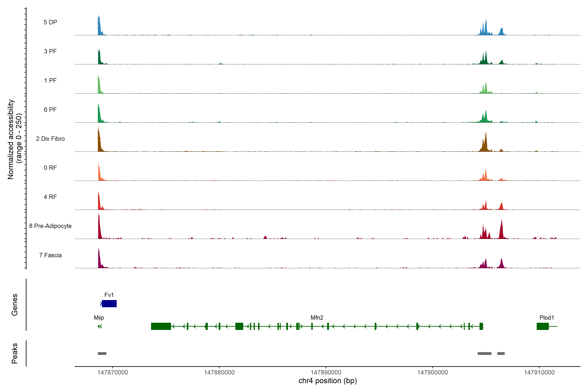
Task: Click the Plod1 gene name label
Action: [x=547, y=318]
